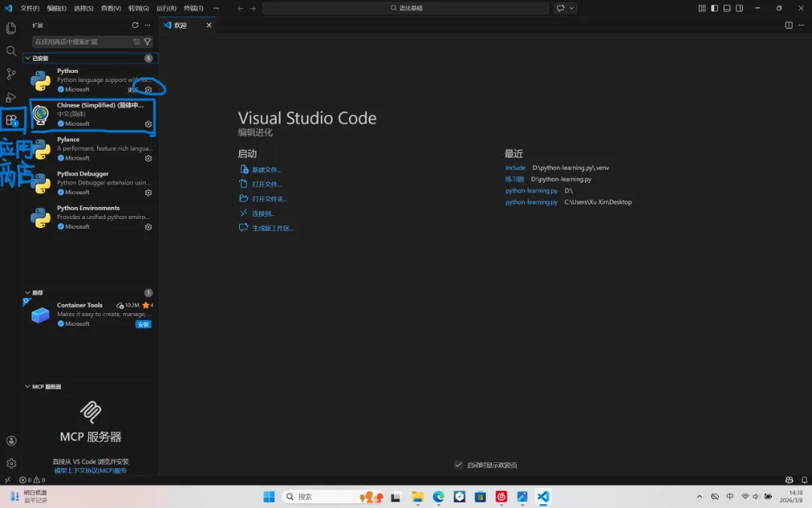
Task: Open the Windows Start button
Action: (x=268, y=497)
